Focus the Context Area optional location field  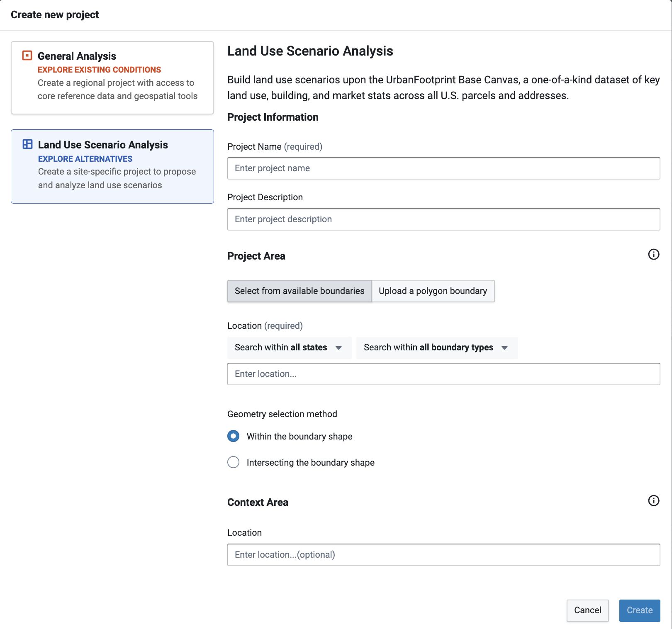pos(444,555)
